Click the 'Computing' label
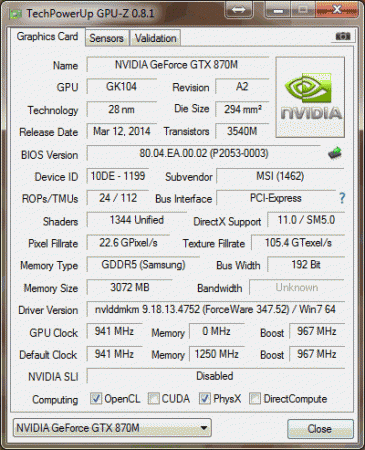 [x=55, y=399]
